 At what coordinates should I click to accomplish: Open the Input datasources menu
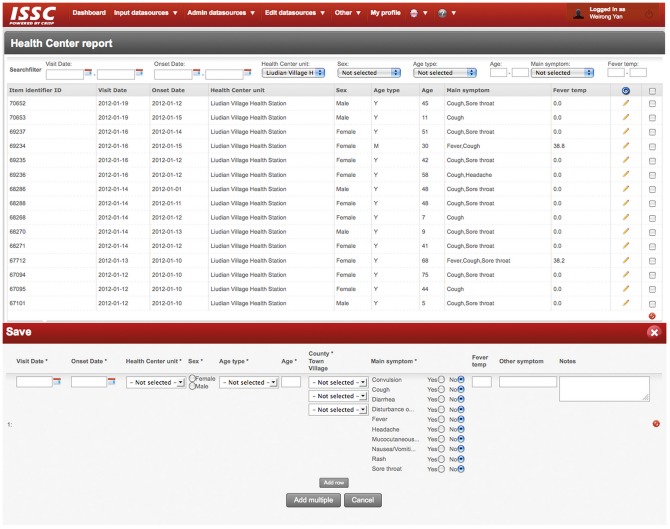145,13
